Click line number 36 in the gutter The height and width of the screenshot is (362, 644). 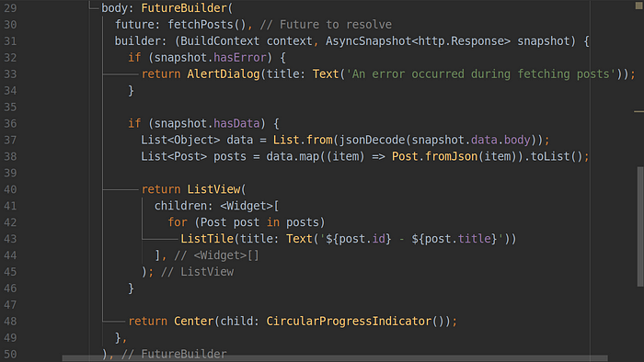click(10, 123)
